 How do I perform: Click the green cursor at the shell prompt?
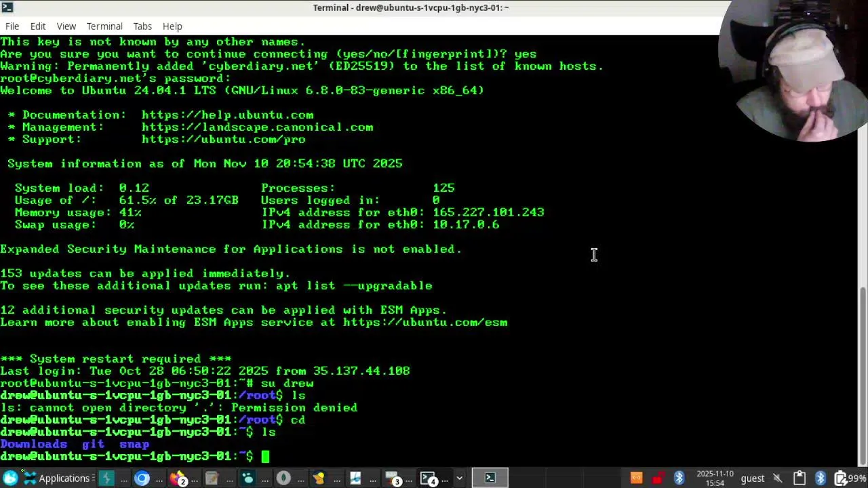(265, 457)
